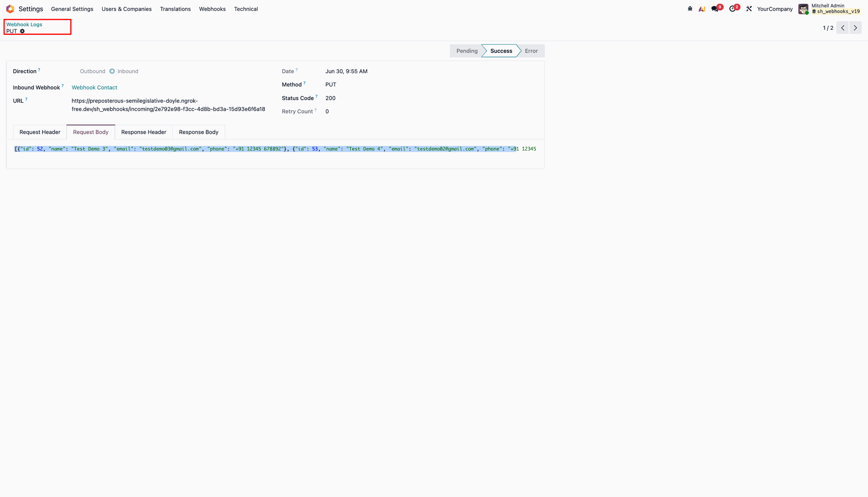The height and width of the screenshot is (497, 868).
Task: Open the Webhook Contact link
Action: [x=94, y=88]
